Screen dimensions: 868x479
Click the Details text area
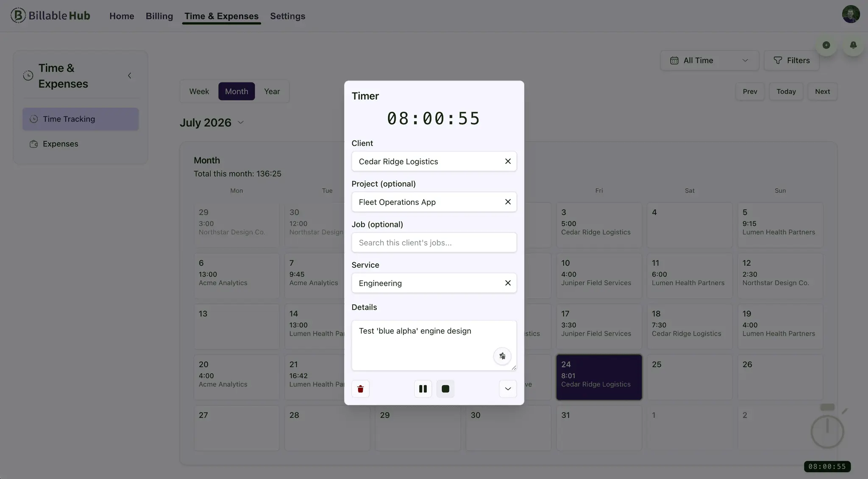point(434,345)
